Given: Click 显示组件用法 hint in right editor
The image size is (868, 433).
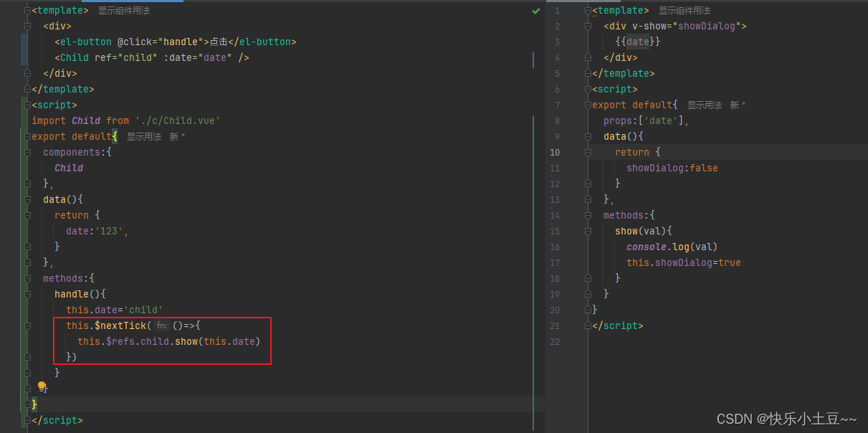Looking at the screenshot, I should point(685,11).
